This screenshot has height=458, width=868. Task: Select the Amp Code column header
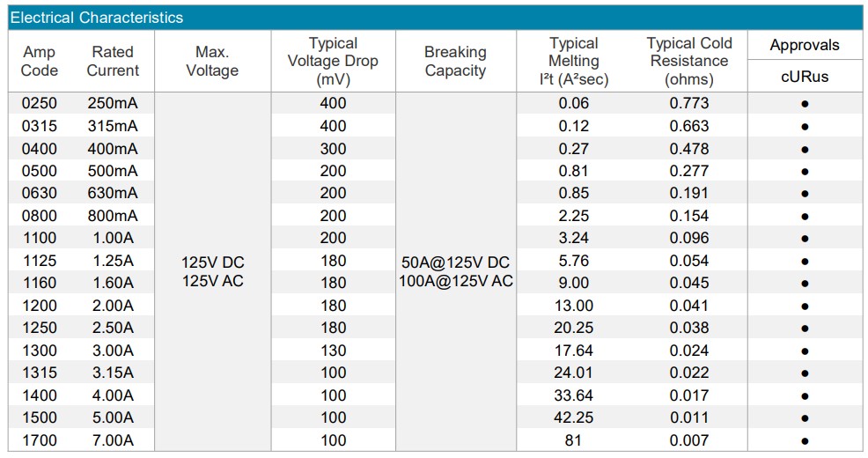[40, 61]
